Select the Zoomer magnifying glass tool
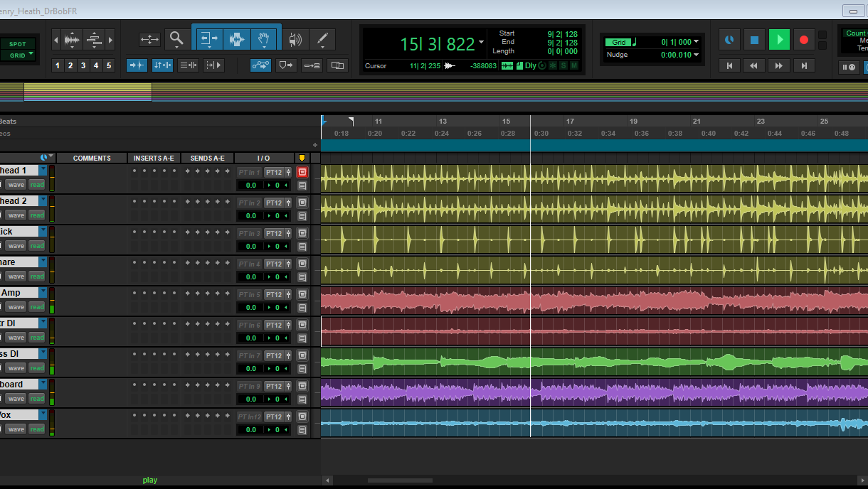Screen dimensions: 868x489 pos(175,39)
